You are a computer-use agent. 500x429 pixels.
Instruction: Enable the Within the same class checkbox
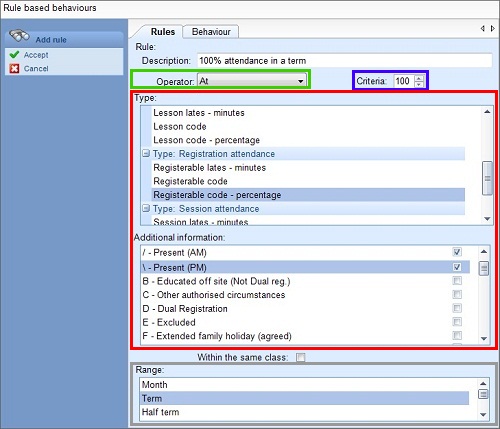click(300, 357)
